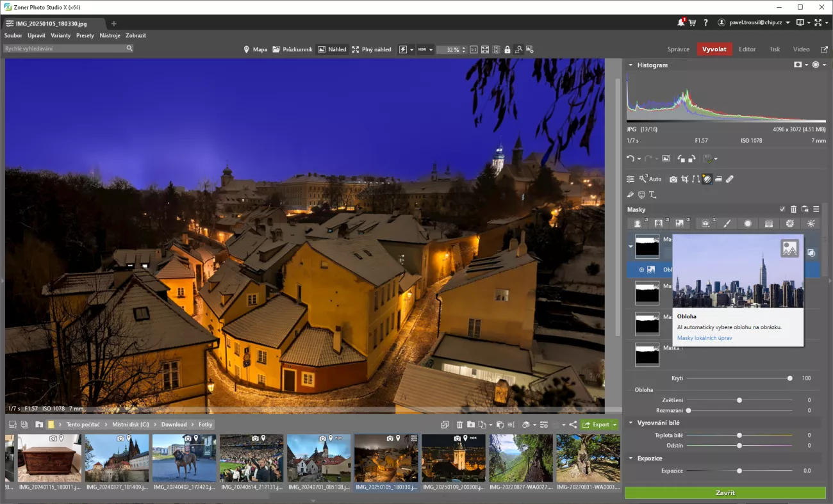Toggle visibility of the Obloha mask layer
The width and height of the screenshot is (833, 504).
click(x=641, y=270)
